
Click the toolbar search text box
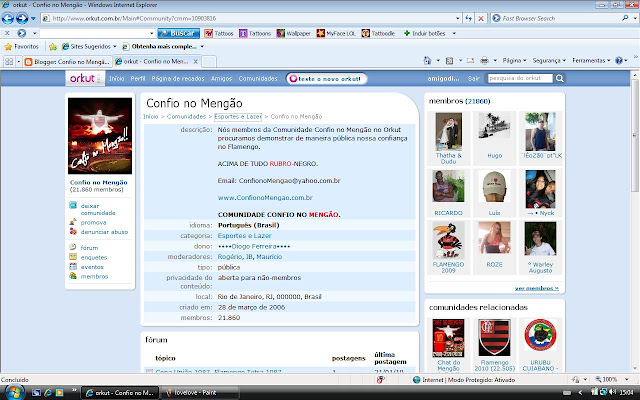(94, 33)
